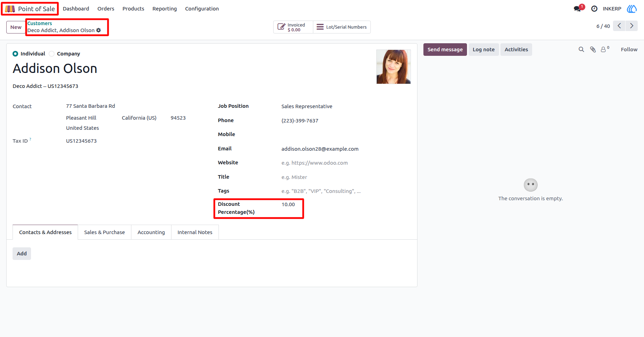Image resolution: width=644 pixels, height=337 pixels.
Task: Open Invoiced stat button
Action: [x=293, y=27]
